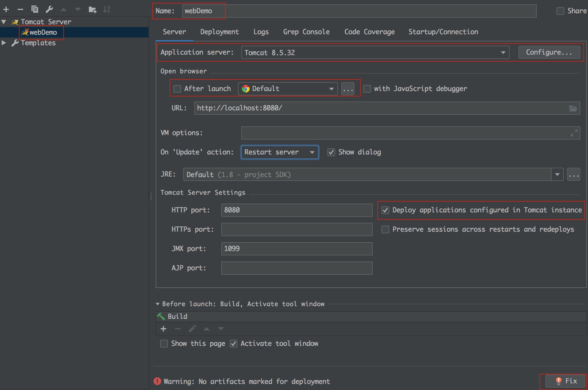Open the Default browser dropdown

point(288,89)
